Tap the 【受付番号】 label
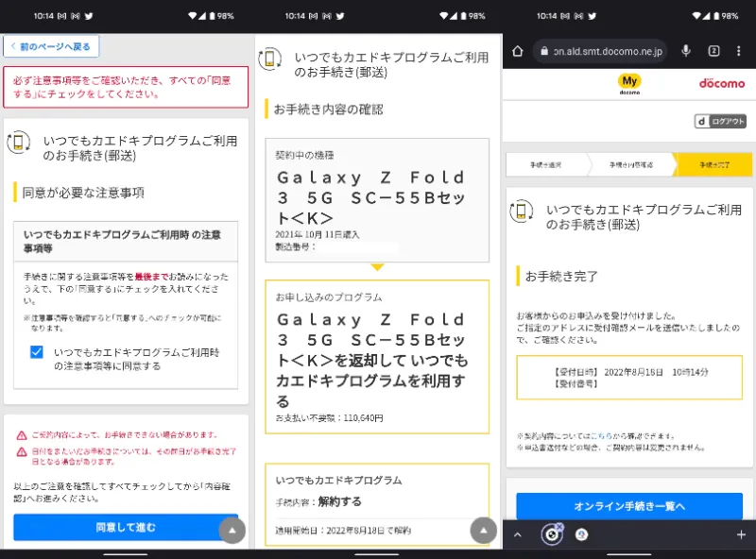This screenshot has height=559, width=756. point(576,383)
